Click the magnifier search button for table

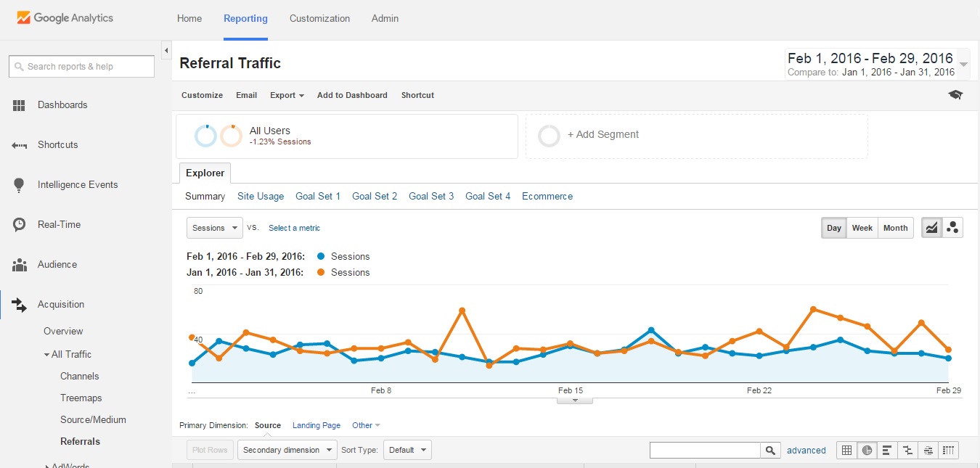770,451
